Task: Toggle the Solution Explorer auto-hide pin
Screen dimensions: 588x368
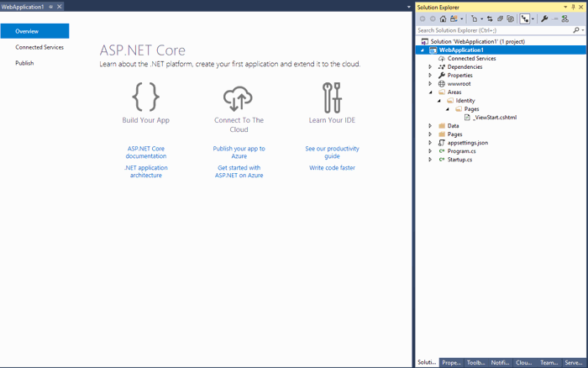Action: (574, 7)
